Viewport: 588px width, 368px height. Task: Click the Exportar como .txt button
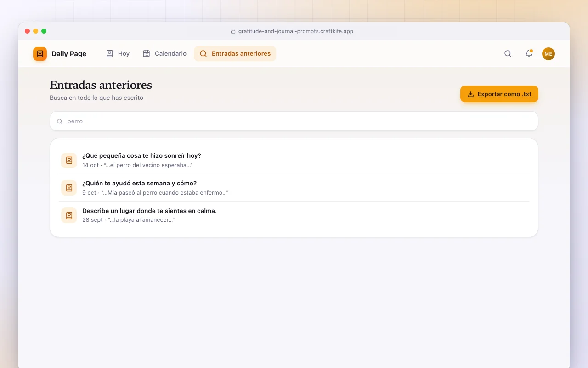click(x=499, y=94)
